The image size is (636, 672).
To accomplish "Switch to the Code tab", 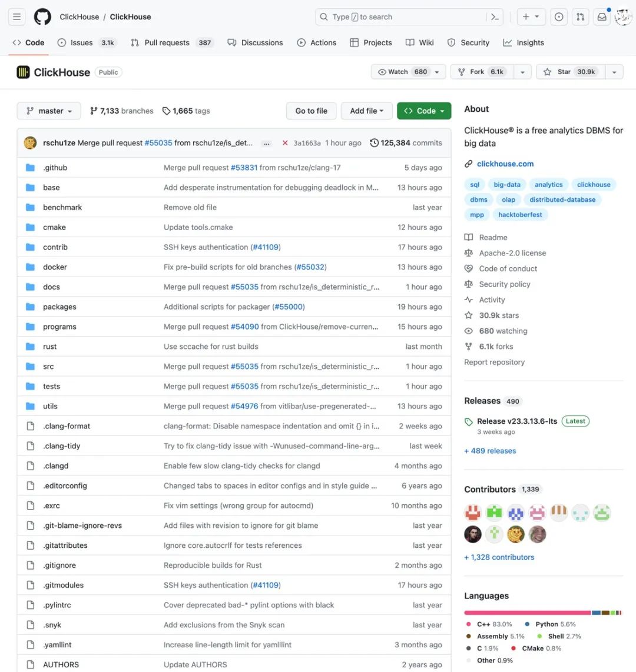I will 28,43.
